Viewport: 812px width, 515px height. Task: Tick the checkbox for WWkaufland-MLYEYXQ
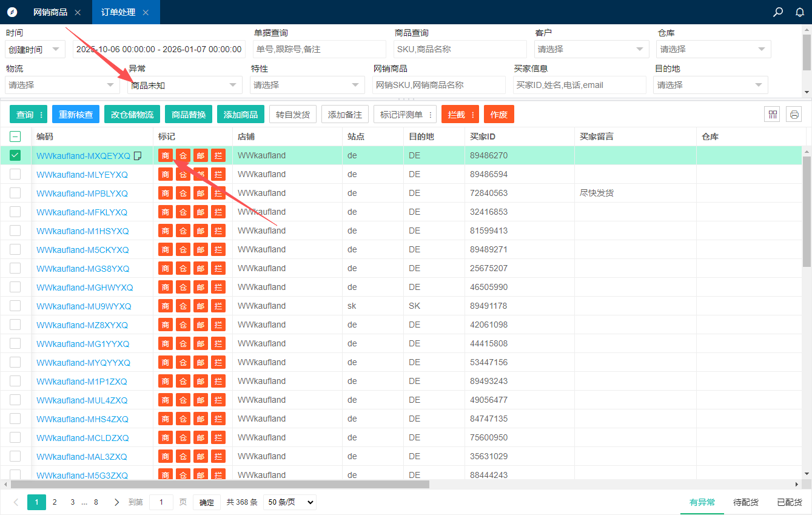click(x=15, y=175)
